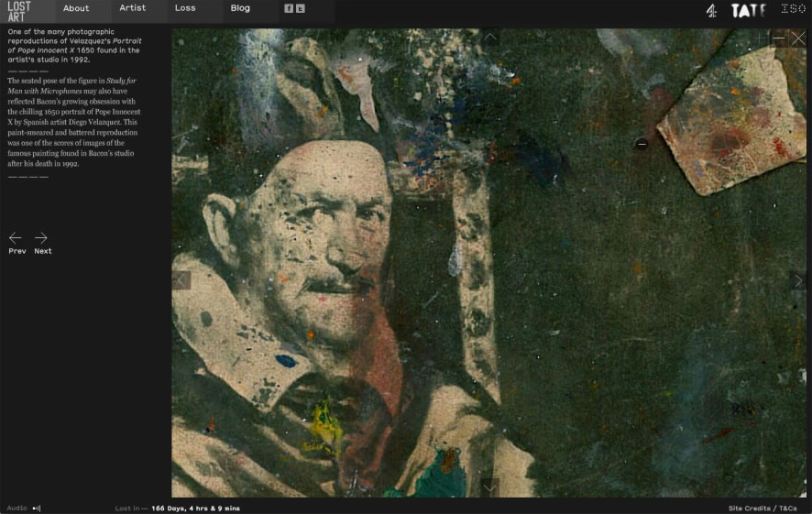Visit the Blog page
Viewport: 812px width, 514px height.
click(x=240, y=7)
